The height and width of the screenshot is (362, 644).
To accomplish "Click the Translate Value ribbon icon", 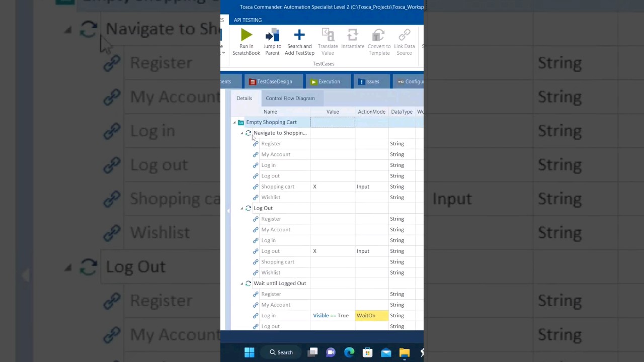I will coord(328,35).
